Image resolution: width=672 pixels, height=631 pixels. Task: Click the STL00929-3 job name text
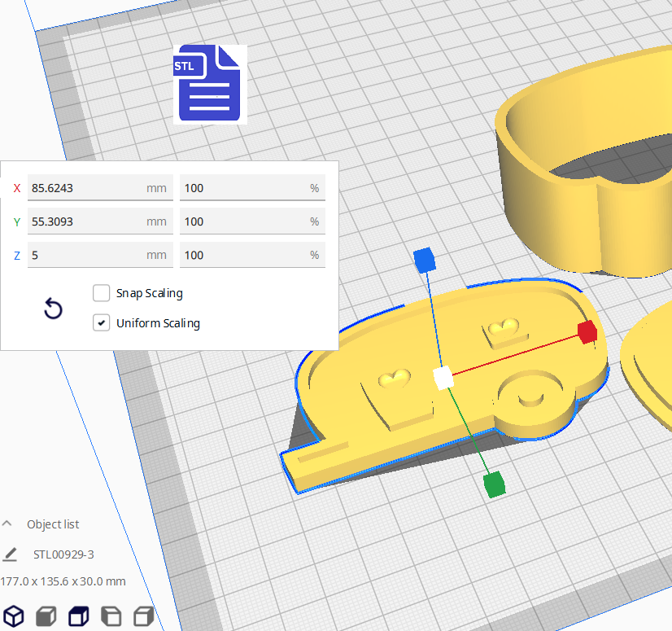(x=63, y=554)
